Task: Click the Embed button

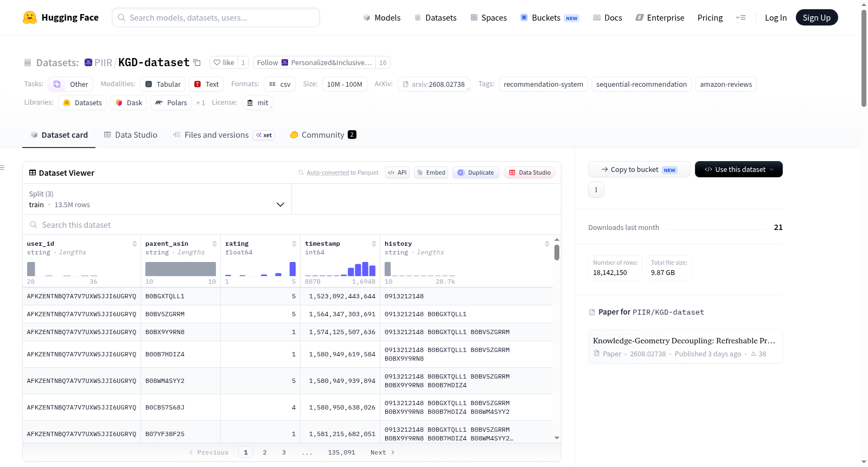Action: [x=431, y=172]
